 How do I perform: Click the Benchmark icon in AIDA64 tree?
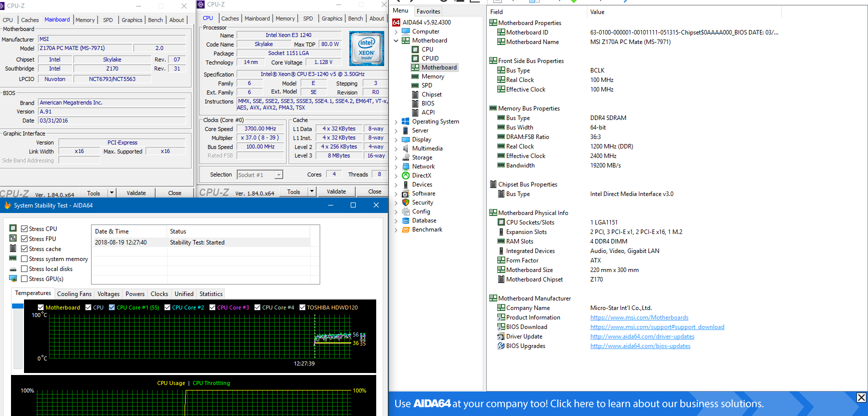[406, 229]
